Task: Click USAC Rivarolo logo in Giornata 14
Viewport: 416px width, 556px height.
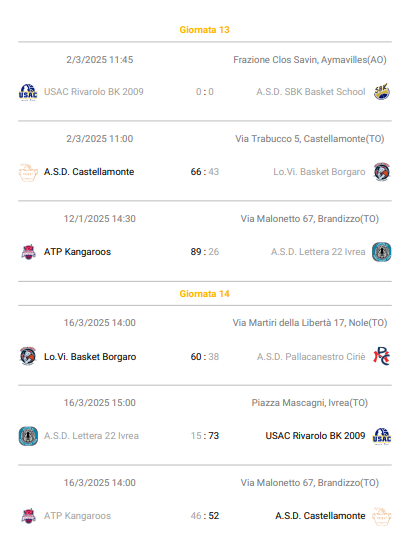Action: tap(382, 436)
